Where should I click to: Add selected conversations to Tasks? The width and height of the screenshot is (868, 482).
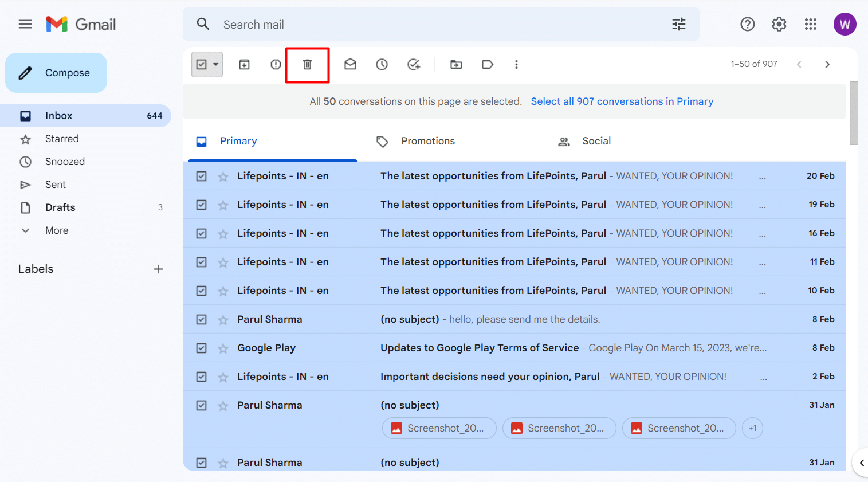[414, 65]
